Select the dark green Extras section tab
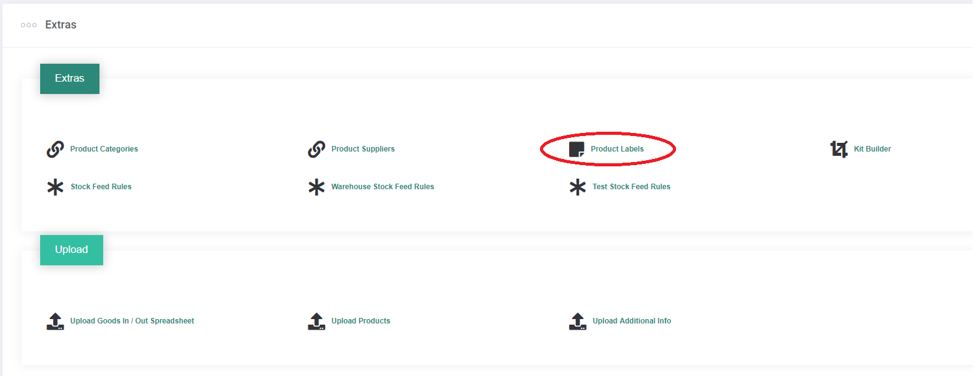This screenshot has width=980, height=376. (70, 79)
